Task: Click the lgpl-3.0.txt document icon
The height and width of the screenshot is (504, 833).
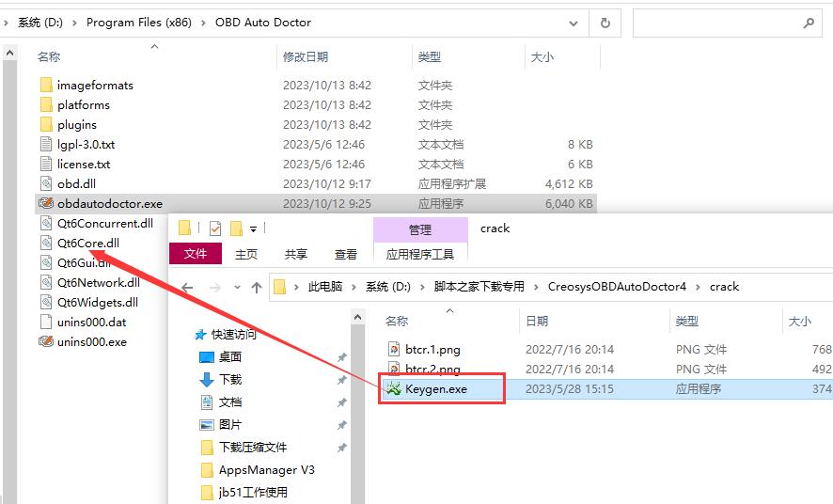Action: click(46, 144)
